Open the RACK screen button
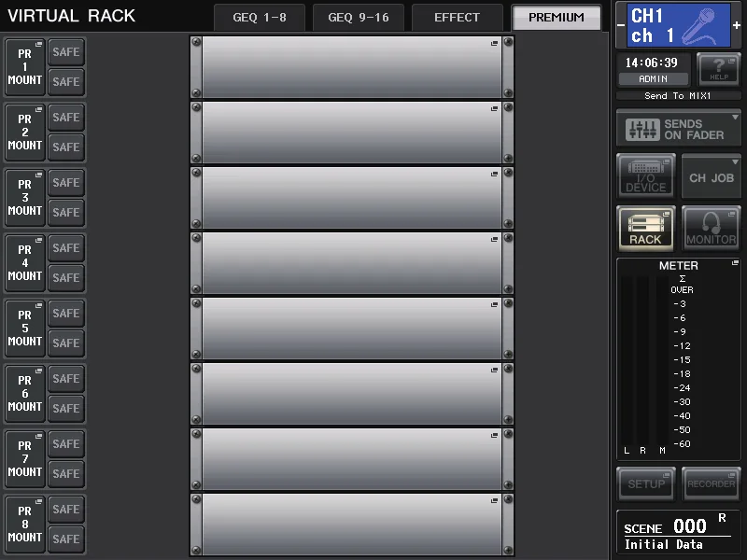 coord(645,229)
